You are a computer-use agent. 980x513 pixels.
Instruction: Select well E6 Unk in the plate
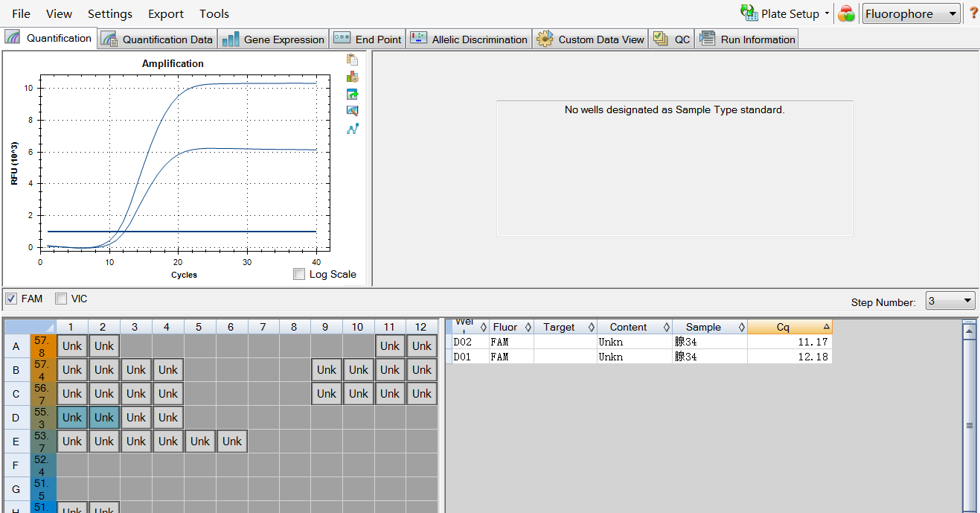tap(232, 442)
